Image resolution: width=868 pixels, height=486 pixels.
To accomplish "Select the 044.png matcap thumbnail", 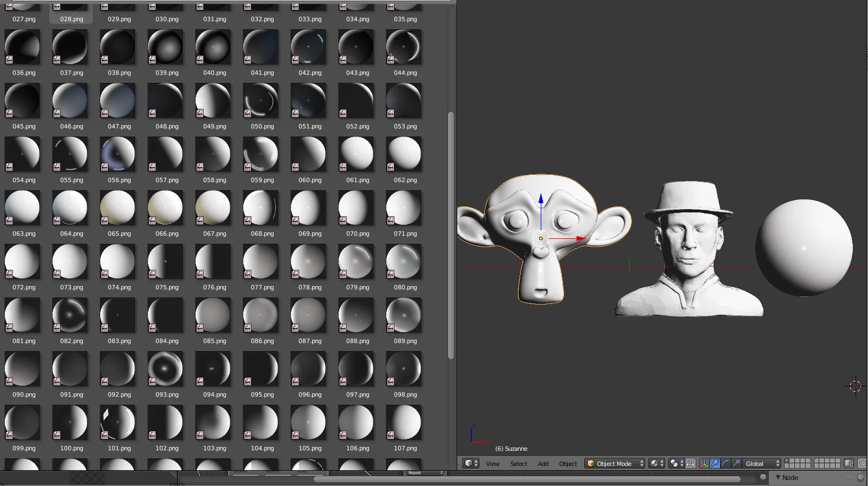I will (404, 47).
